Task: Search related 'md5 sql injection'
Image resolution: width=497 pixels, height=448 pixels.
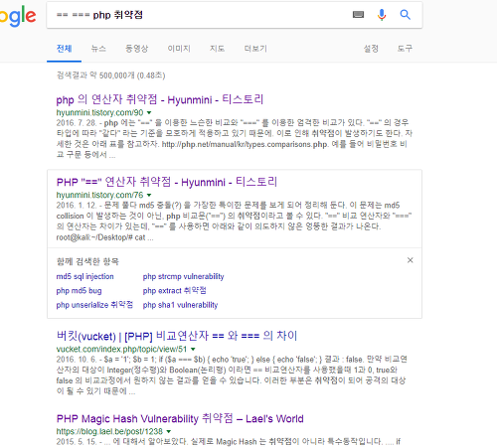Action: pos(84,276)
